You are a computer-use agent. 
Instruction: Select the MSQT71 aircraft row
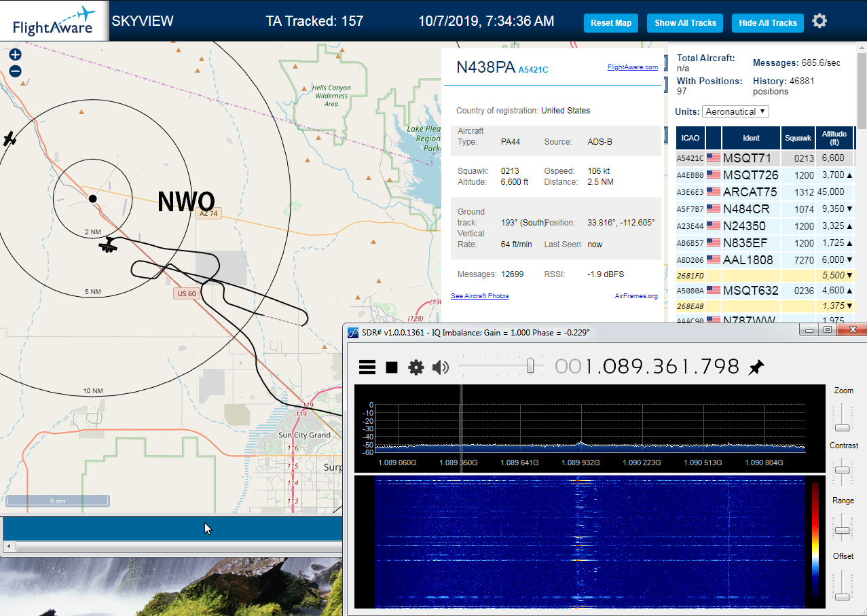coord(764,158)
